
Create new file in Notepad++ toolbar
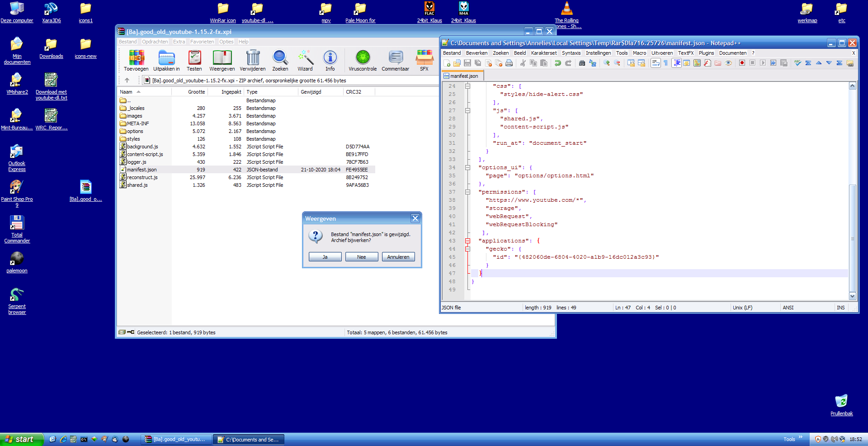447,63
